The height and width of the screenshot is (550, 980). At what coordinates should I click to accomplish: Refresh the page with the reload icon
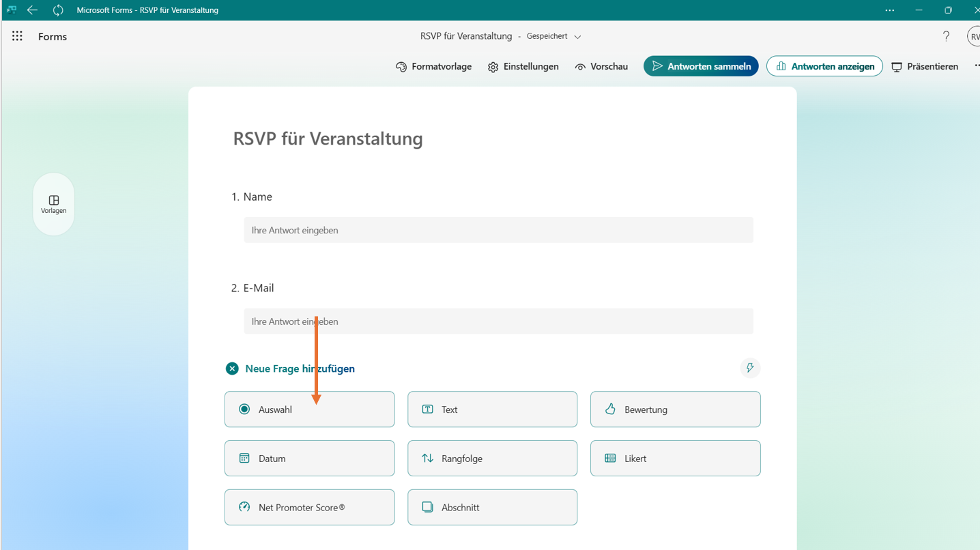point(58,10)
